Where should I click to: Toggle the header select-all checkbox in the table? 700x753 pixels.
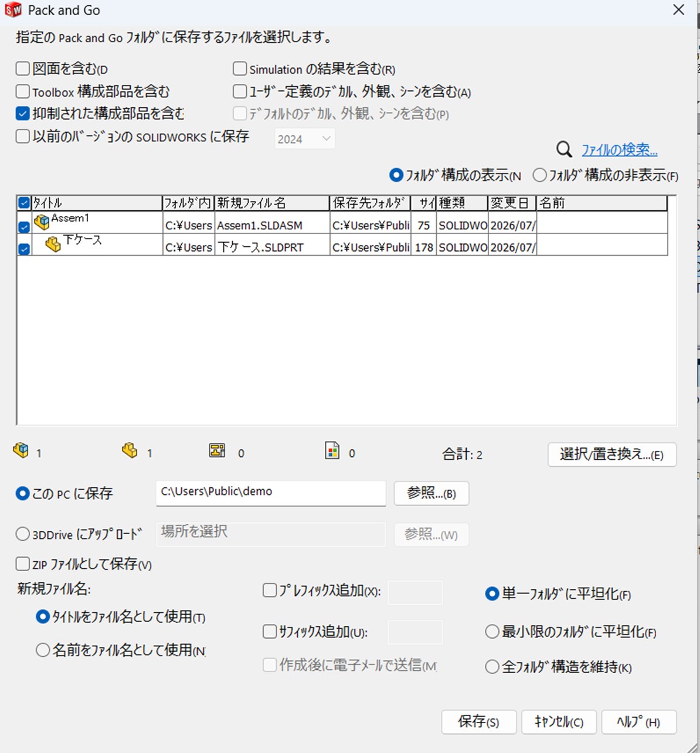24,203
